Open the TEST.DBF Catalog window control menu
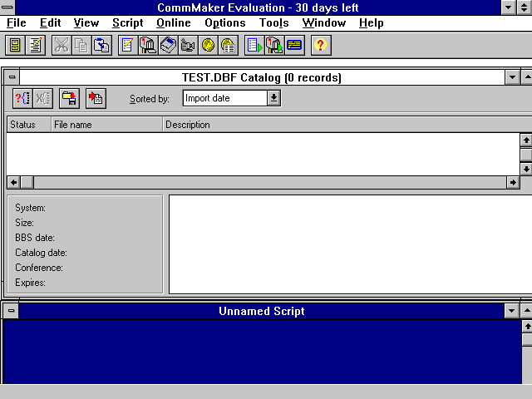Image resolution: width=532 pixels, height=399 pixels. pos(12,77)
